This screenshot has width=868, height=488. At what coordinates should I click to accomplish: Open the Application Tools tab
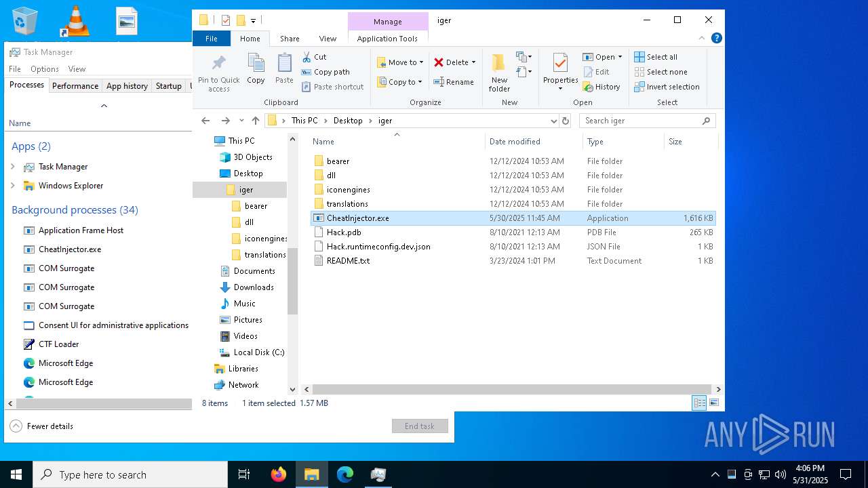(x=387, y=39)
